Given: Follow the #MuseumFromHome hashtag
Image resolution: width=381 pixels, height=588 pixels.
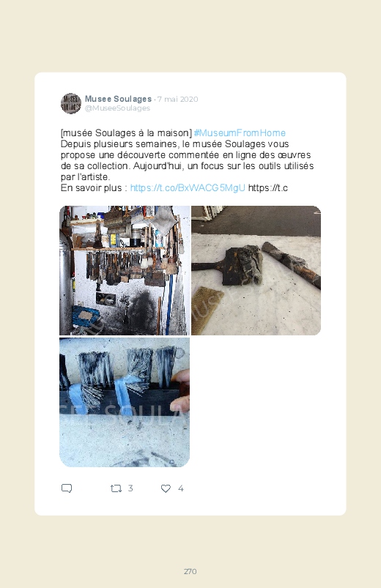Looking at the screenshot, I should point(240,133).
